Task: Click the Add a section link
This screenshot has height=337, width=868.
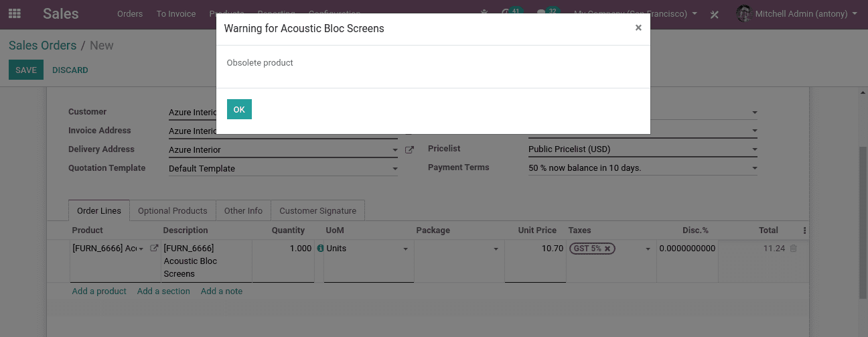Action: coord(163,291)
